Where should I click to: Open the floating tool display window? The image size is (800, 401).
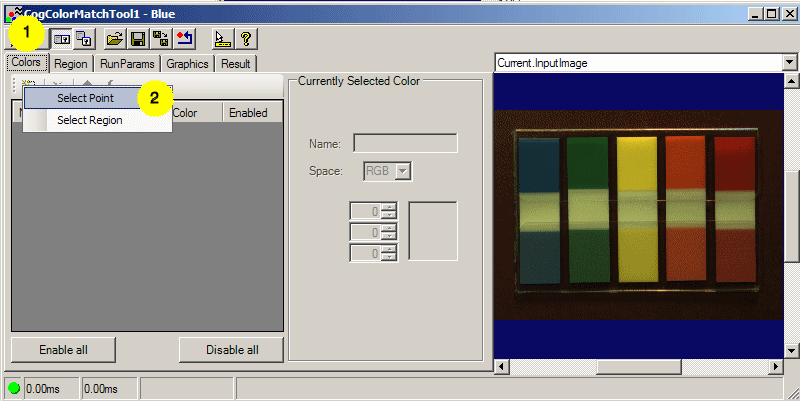tap(84, 39)
